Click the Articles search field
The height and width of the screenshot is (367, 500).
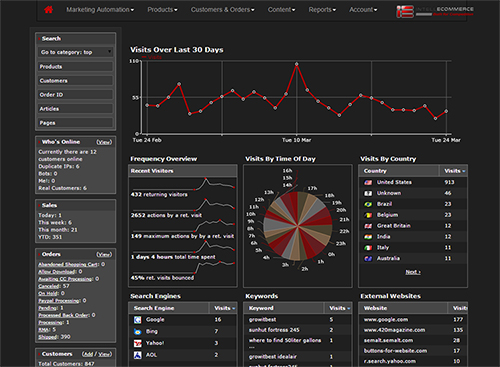76,108
